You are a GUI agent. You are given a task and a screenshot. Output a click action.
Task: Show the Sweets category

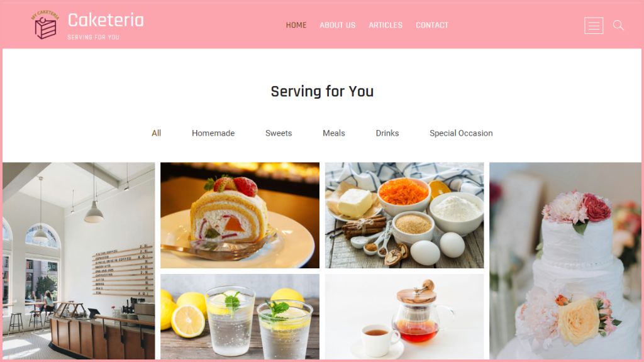click(x=279, y=133)
